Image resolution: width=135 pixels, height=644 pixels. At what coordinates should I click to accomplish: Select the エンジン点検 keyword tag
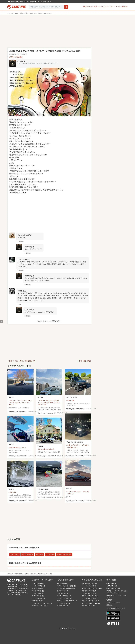click(50, 554)
